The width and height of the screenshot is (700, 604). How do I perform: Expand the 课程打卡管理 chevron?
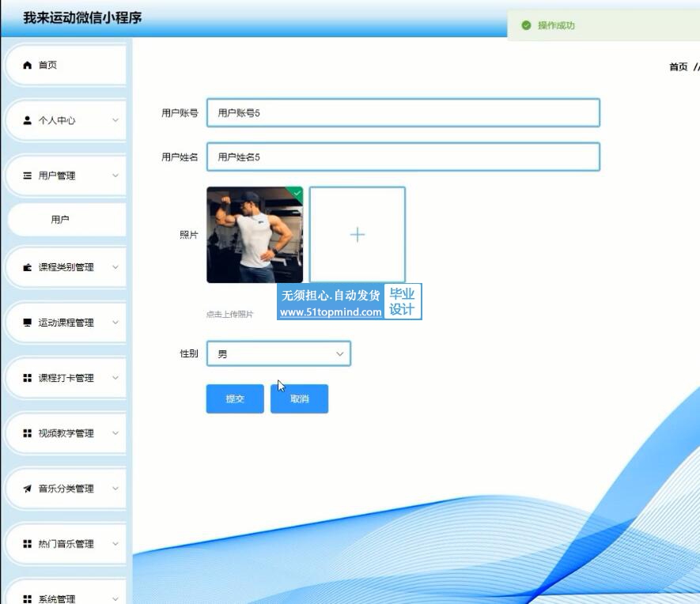point(115,378)
